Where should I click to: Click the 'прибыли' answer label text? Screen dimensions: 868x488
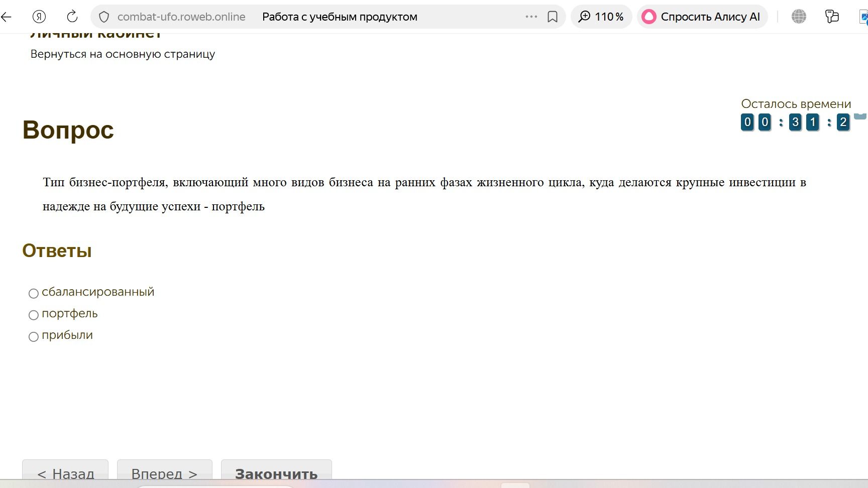coord(67,335)
